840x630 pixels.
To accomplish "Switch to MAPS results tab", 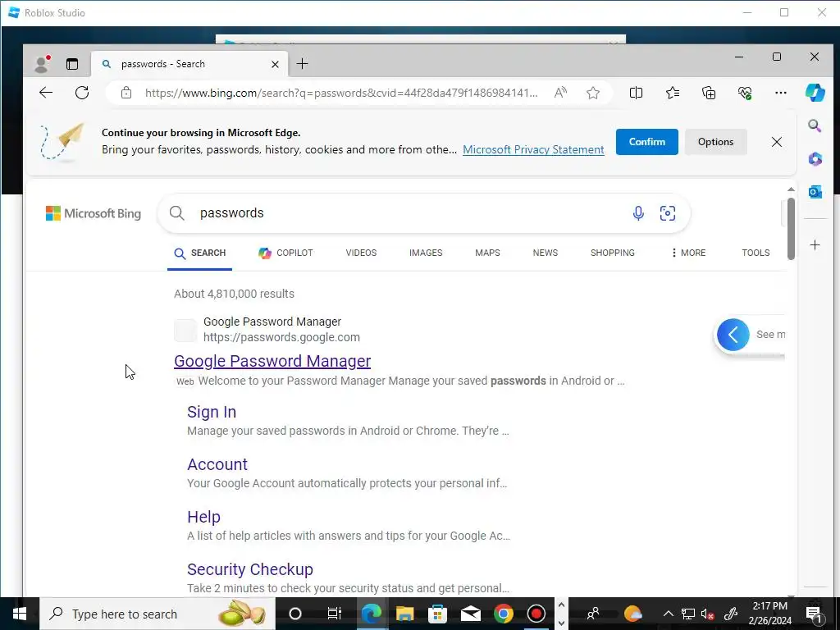I will pos(487,253).
